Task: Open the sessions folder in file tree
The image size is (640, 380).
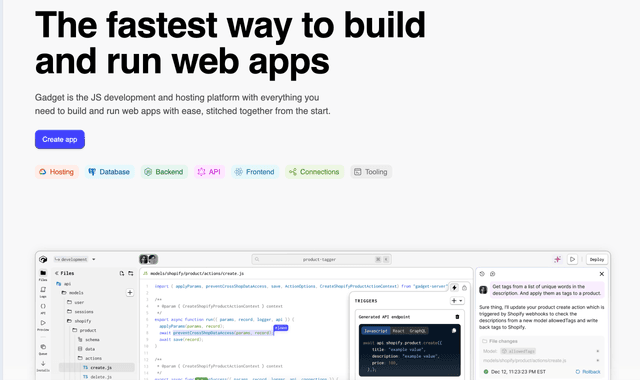Action: 80,312
